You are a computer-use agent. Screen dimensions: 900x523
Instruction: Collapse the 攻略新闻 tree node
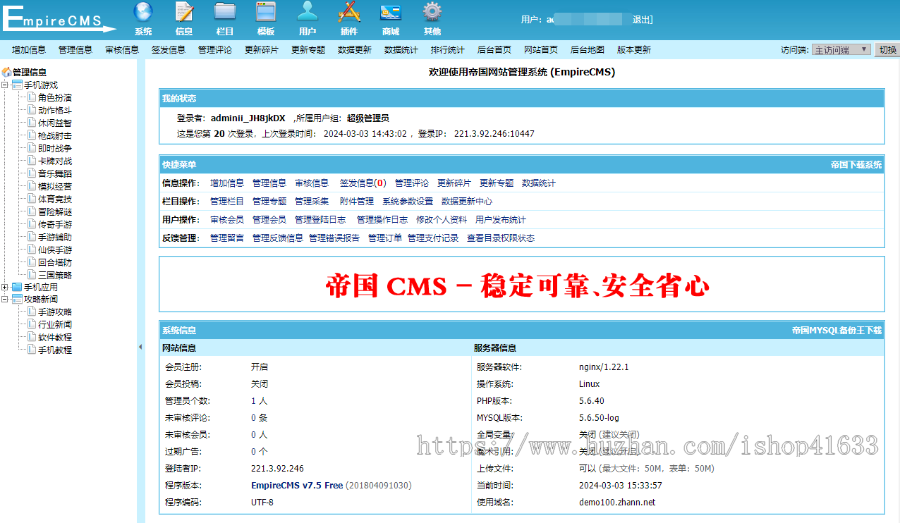point(5,299)
